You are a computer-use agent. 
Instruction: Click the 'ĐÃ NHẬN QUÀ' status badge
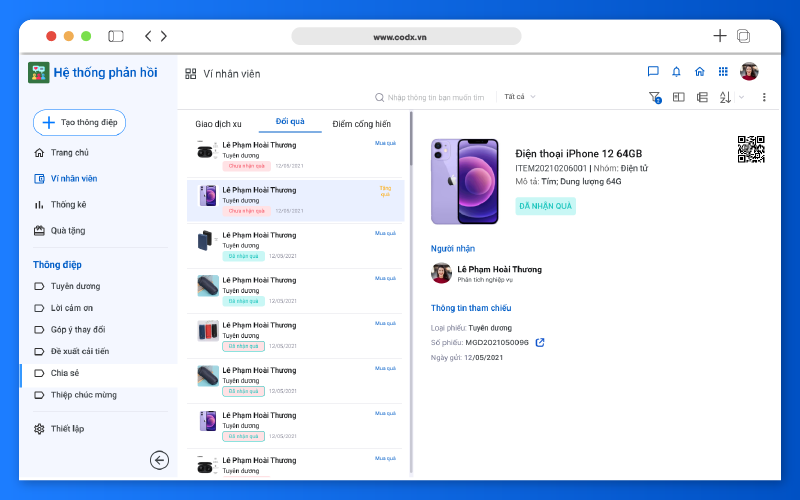coord(545,206)
